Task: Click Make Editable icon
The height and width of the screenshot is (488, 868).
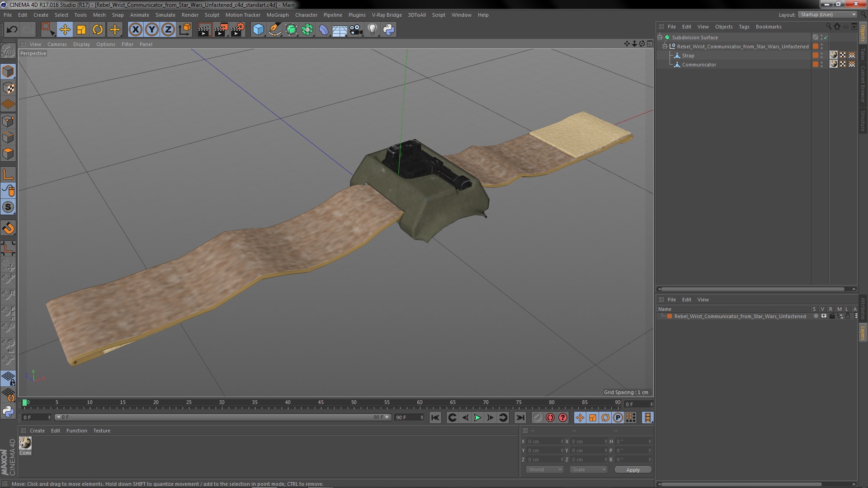Action: 8,51
